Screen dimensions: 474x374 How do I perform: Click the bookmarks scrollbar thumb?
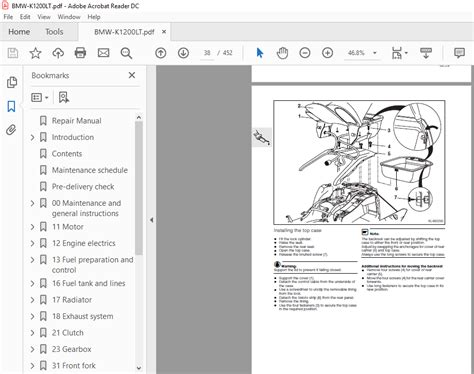[x=139, y=188]
